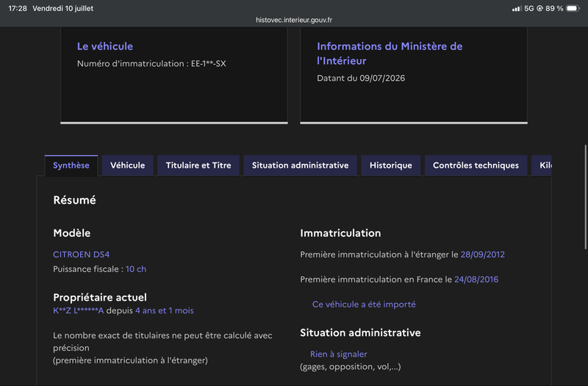Switch to the Véhicule tab
The image size is (588, 386).
pos(127,165)
